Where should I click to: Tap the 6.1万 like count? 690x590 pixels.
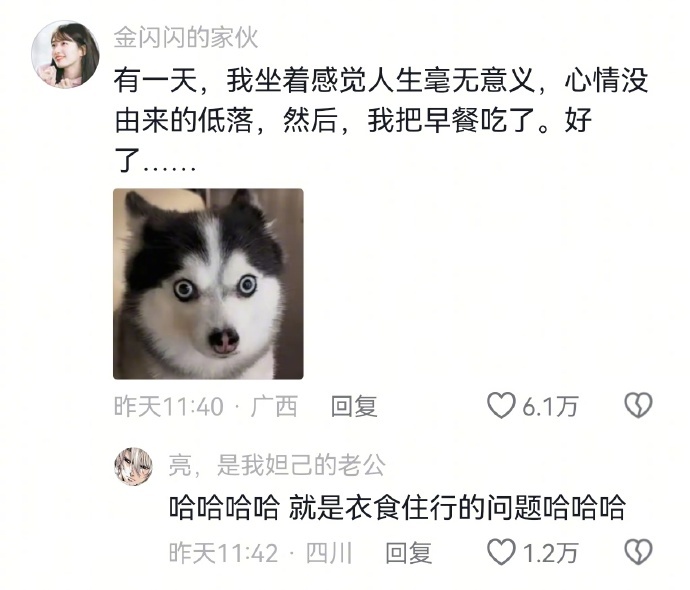point(550,406)
